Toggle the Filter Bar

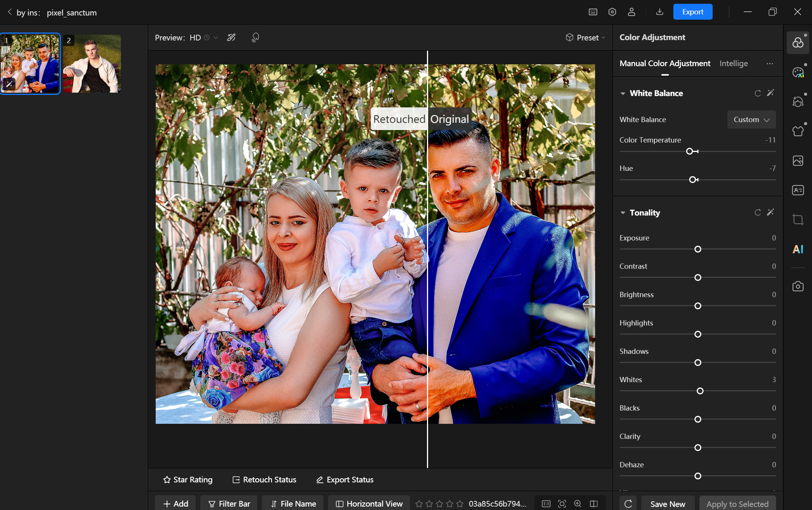[x=229, y=504]
